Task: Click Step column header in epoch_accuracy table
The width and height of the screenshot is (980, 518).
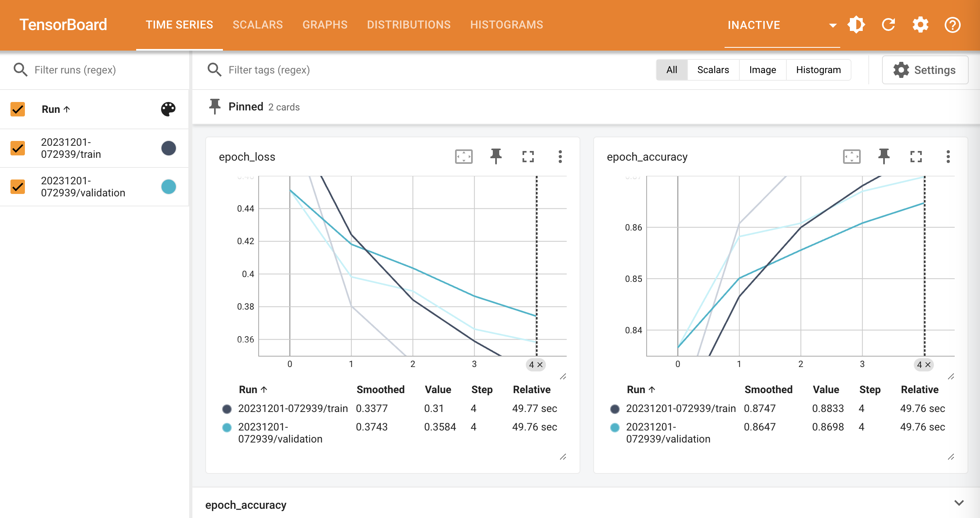Action: click(870, 390)
